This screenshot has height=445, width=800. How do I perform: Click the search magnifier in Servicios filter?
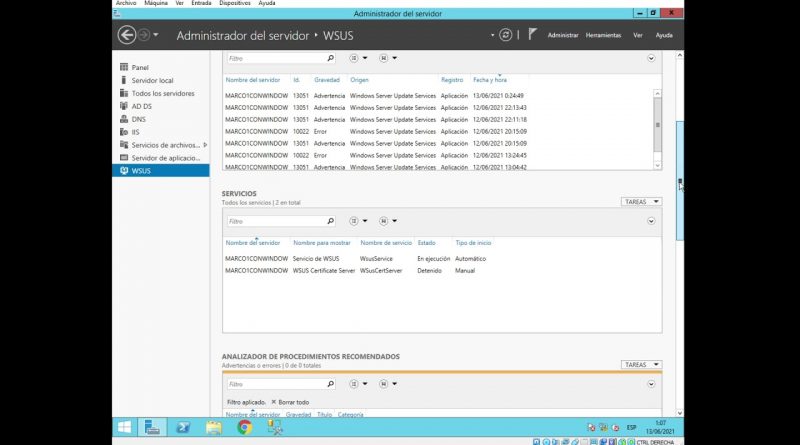[x=330, y=221]
